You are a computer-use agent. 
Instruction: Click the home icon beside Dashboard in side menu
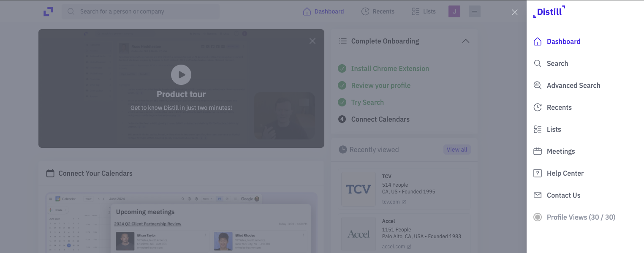538,41
